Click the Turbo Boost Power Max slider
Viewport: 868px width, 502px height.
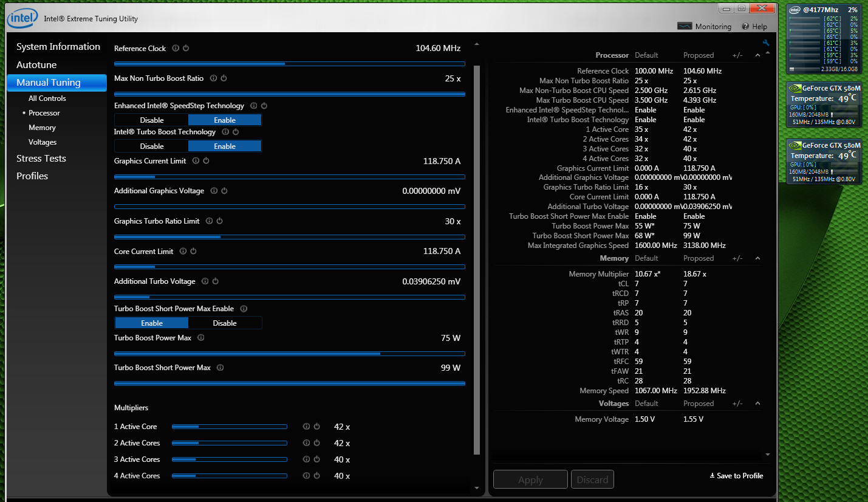(x=290, y=354)
